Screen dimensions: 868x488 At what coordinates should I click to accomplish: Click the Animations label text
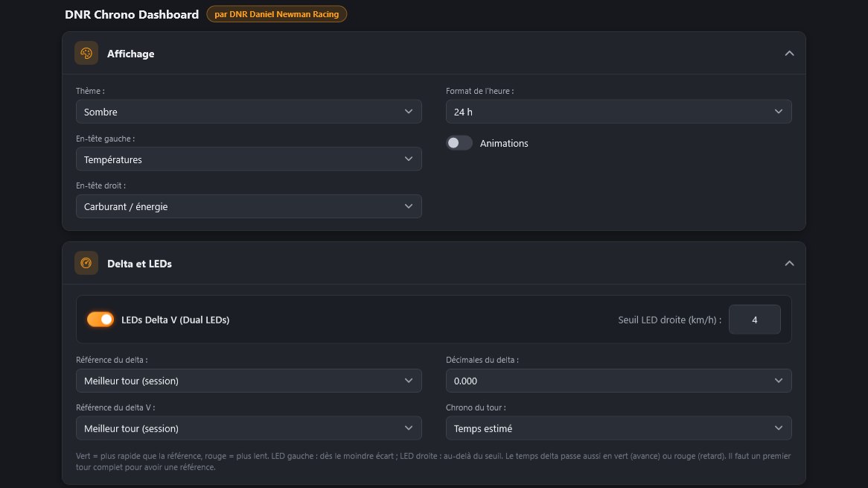coord(504,143)
